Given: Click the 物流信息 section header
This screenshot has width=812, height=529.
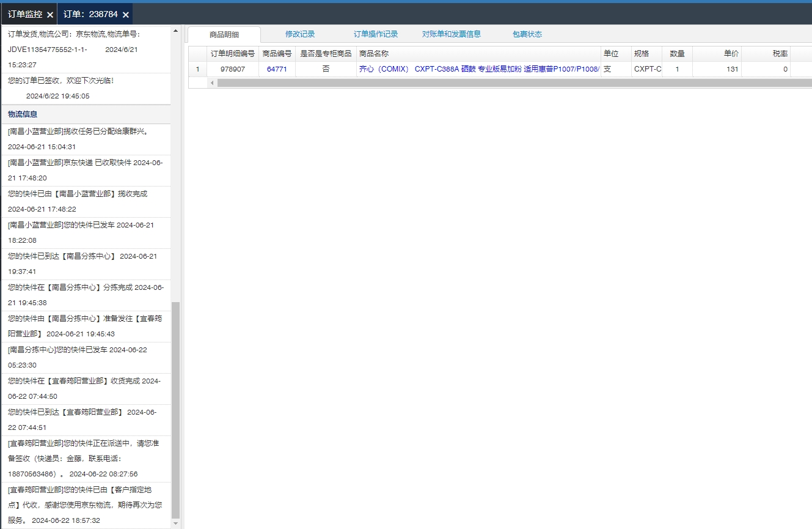Looking at the screenshot, I should 86,114.
